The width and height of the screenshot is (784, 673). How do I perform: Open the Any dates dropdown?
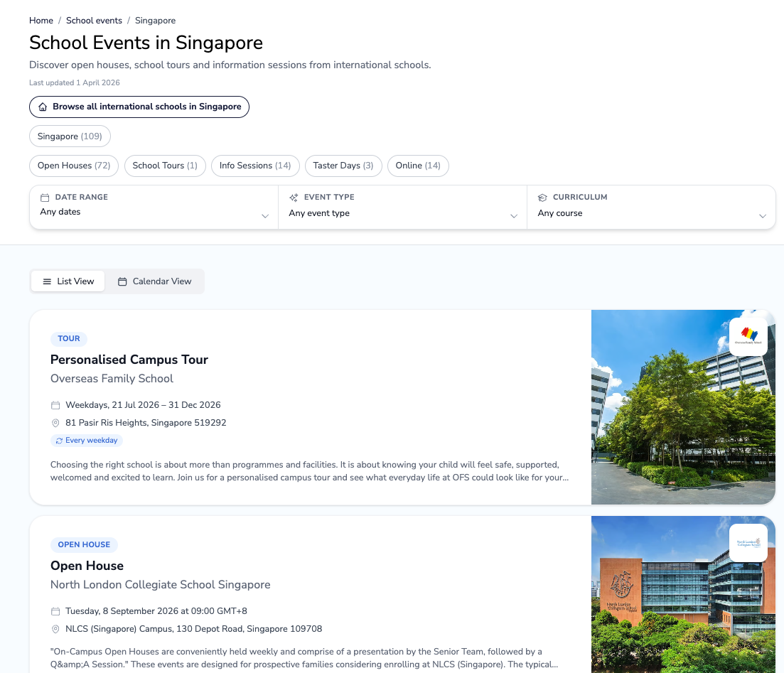[x=154, y=208]
